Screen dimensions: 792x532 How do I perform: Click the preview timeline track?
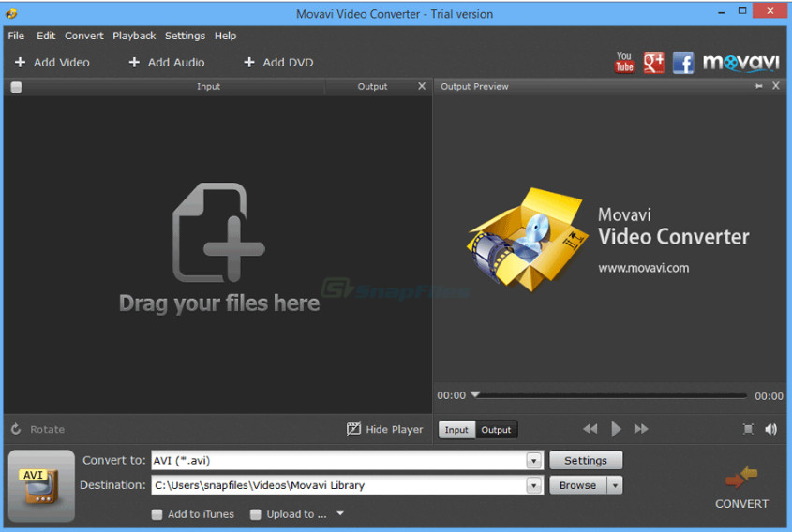610,395
